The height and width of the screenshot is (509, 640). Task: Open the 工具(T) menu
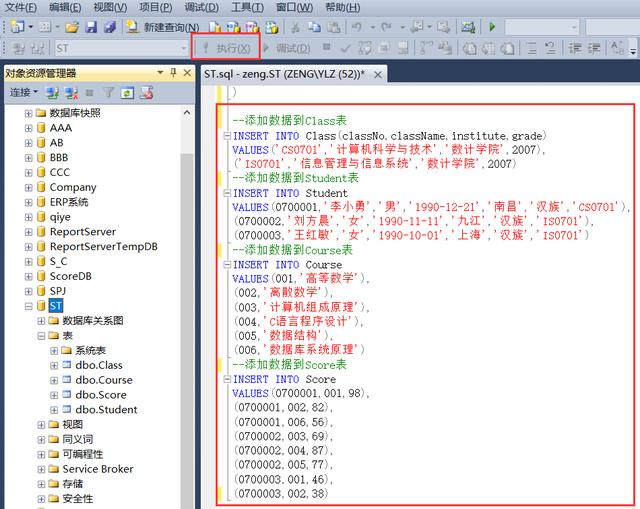(x=247, y=7)
